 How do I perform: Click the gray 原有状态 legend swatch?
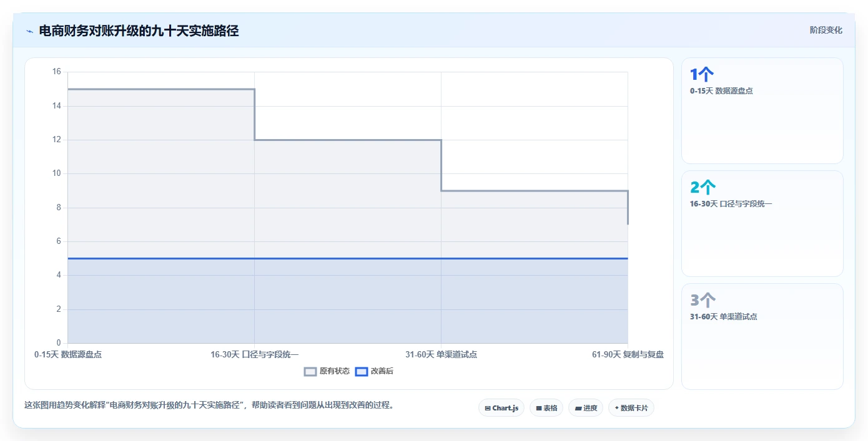click(310, 371)
